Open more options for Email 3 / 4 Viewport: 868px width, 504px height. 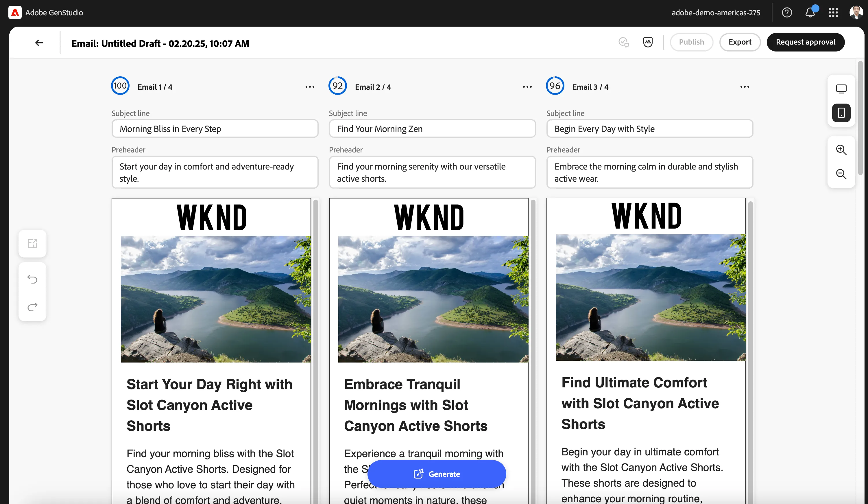(744, 87)
